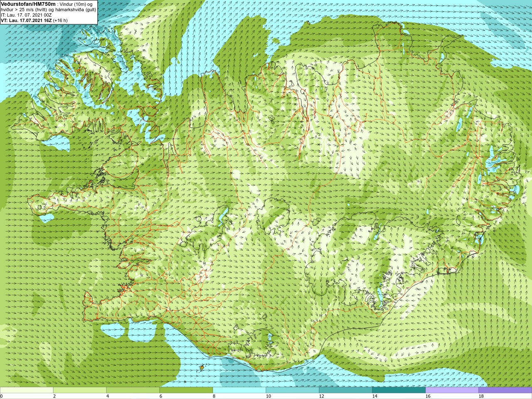Click the lavender 16–18 m/s legend swatch

(452, 390)
